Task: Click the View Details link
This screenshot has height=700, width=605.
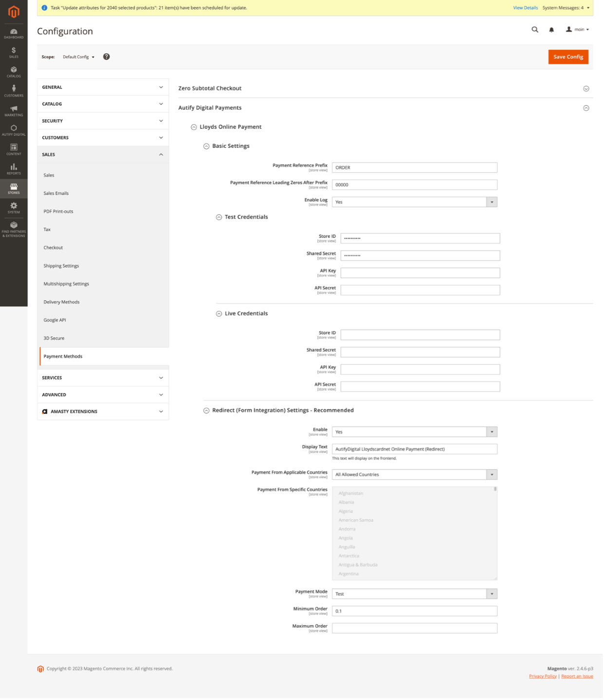Action: (525, 8)
